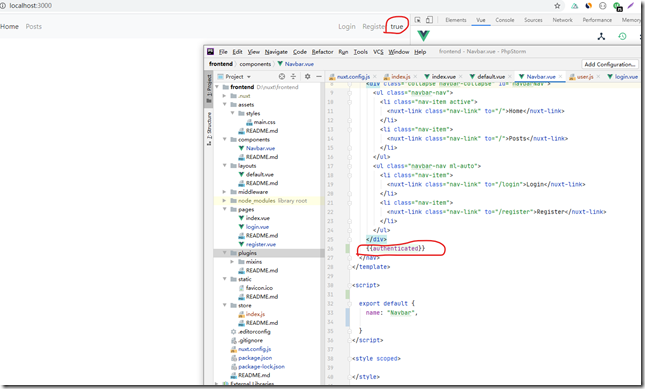Toggle the Structure tool window button

click(209, 129)
